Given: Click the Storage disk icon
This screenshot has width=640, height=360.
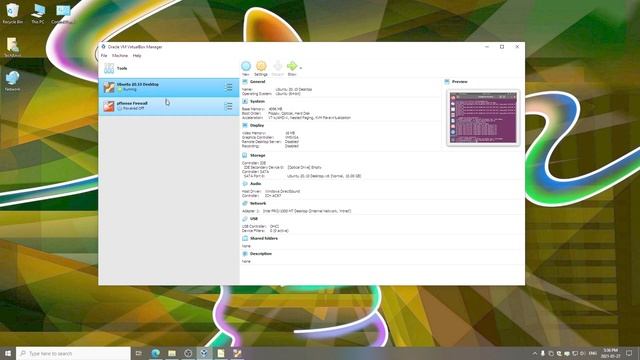Looking at the screenshot, I should (x=245, y=156).
